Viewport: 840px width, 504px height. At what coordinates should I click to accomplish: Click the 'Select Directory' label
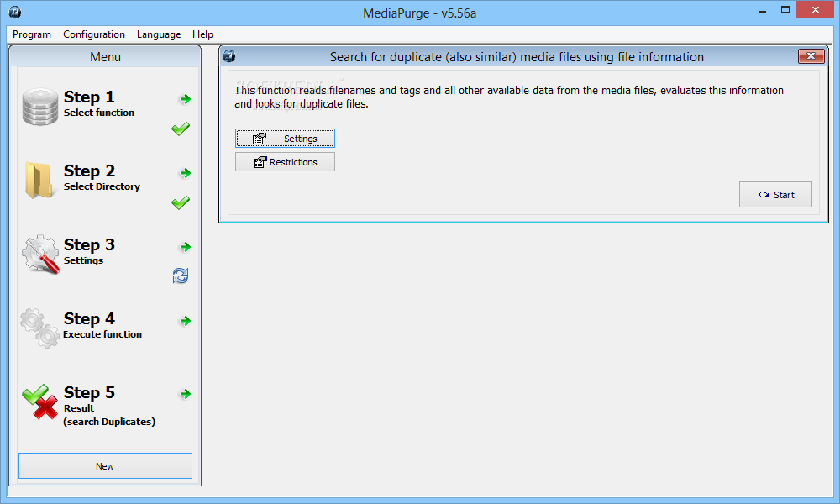point(102,186)
